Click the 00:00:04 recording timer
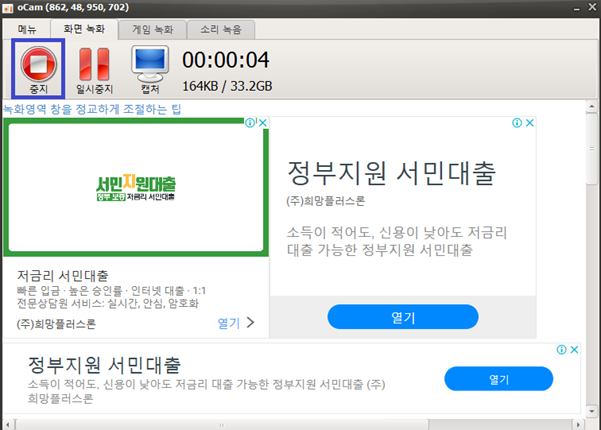This screenshot has height=430, width=601. click(226, 60)
